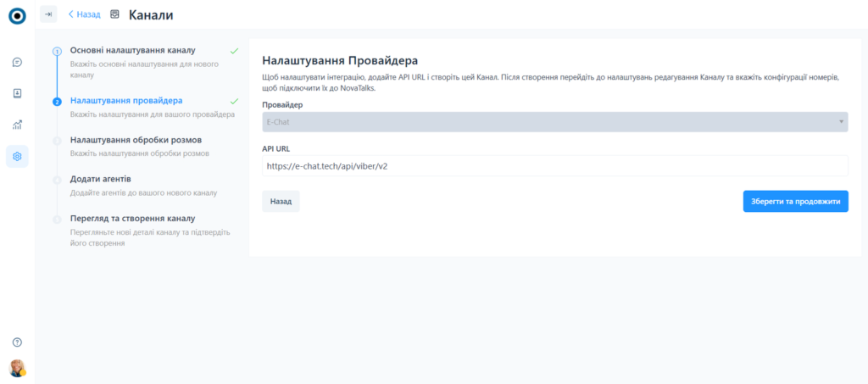Select step Налаштування провайдера
The image size is (868, 384).
point(125,101)
